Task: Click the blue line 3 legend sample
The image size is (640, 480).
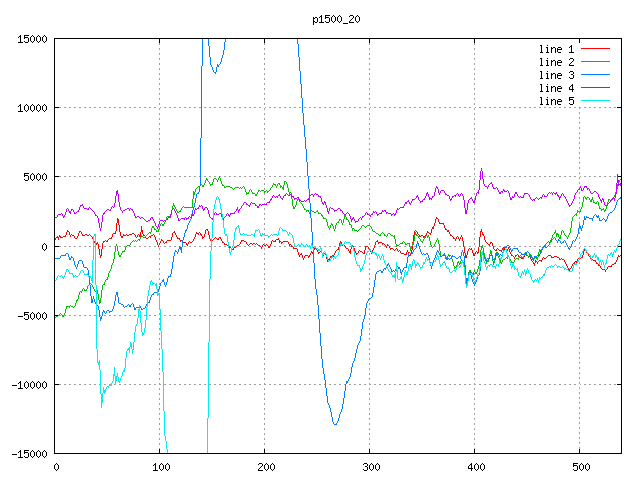Action: 596,75
